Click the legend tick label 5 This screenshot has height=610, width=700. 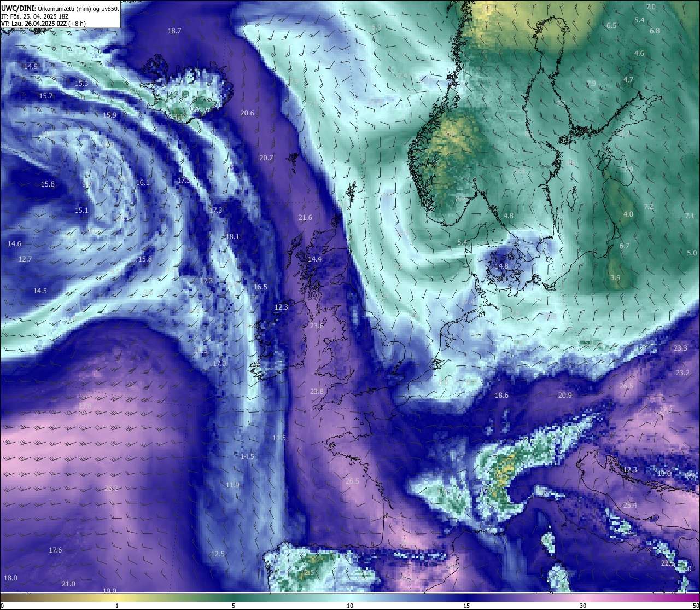[234, 606]
